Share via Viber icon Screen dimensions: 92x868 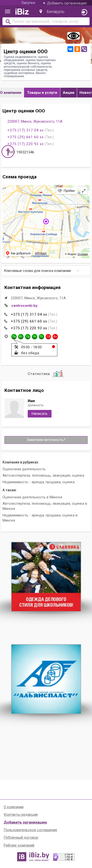tap(84, 49)
